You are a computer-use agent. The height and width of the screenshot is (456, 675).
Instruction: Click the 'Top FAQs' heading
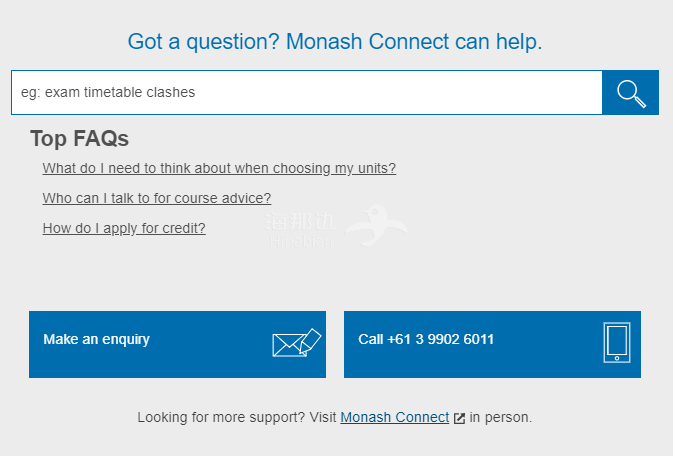click(80, 139)
